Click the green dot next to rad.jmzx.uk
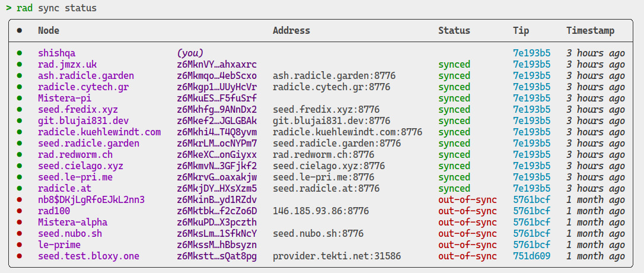The width and height of the screenshot is (644, 273). click(x=20, y=65)
